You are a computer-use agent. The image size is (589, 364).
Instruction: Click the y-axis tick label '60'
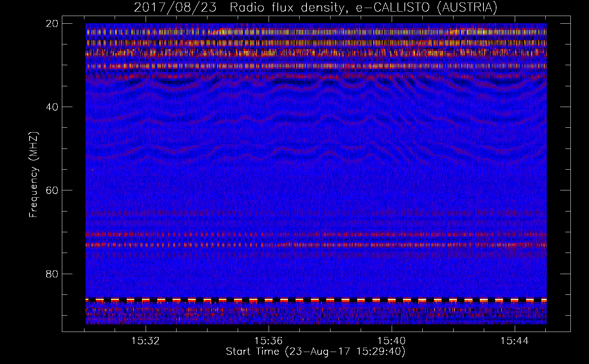(52, 190)
